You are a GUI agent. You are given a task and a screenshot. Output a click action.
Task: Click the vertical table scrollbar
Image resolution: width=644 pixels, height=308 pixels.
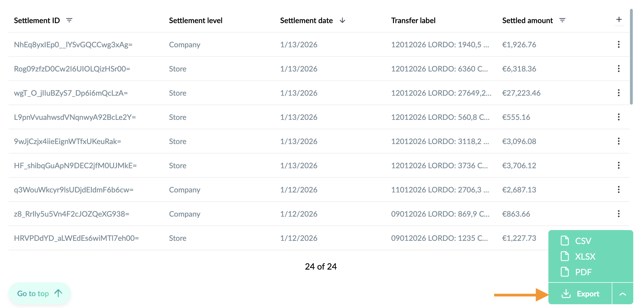coord(631,57)
